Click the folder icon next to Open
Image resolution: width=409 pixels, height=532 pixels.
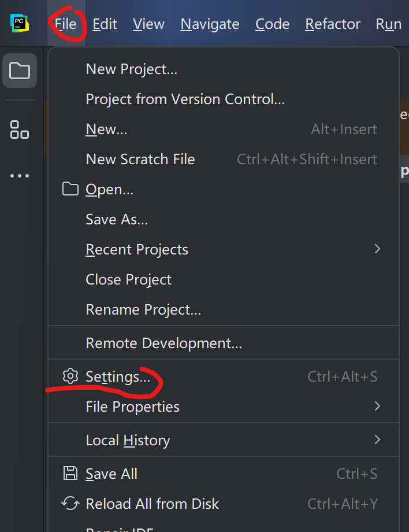70,189
